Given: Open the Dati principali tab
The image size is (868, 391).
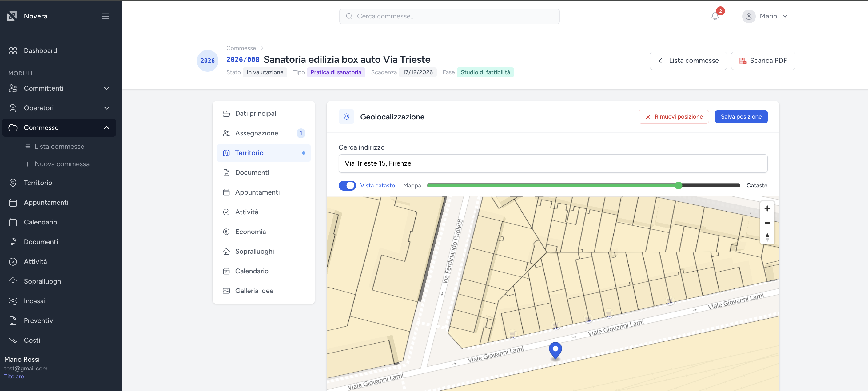Looking at the screenshot, I should pos(264,114).
